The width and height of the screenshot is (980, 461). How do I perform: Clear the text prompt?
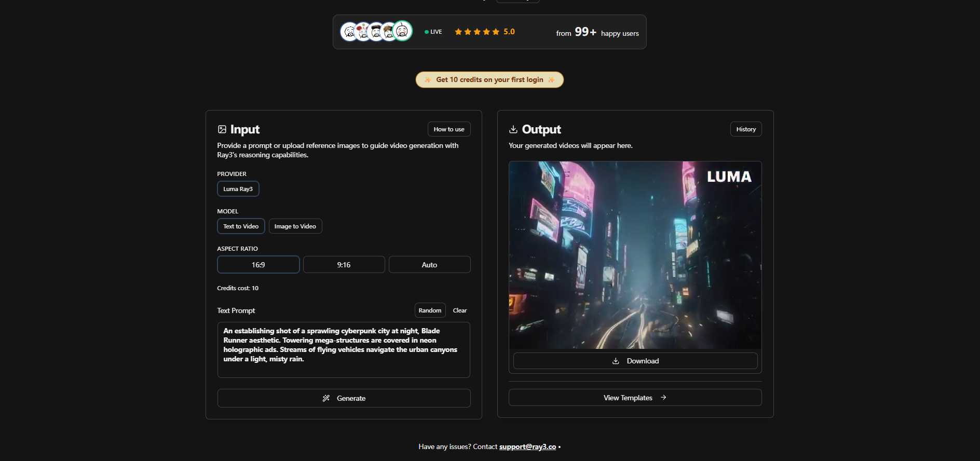pos(459,310)
